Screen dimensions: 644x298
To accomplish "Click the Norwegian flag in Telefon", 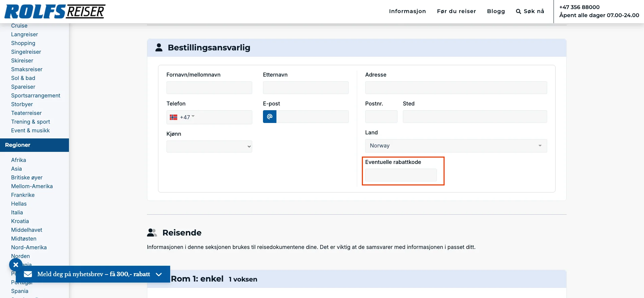I will point(174,117).
